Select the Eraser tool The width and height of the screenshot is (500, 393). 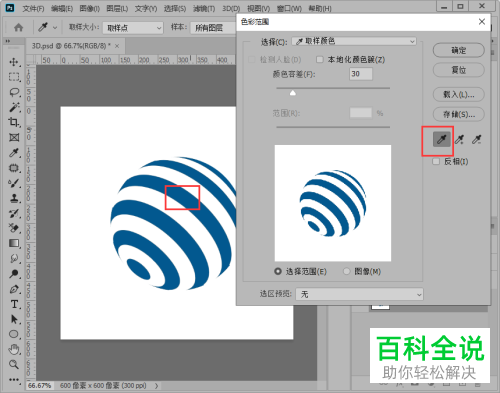[14, 228]
